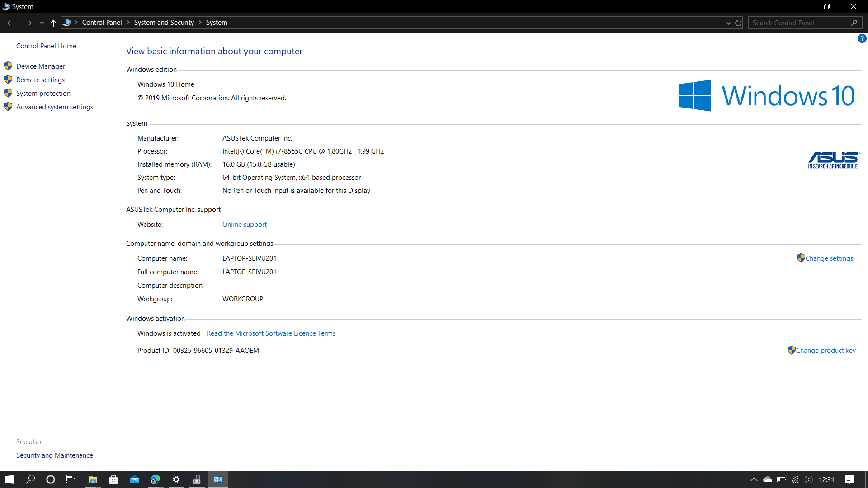Click the active Control Panel taskbar button
The width and height of the screenshot is (868, 488).
pos(218,479)
